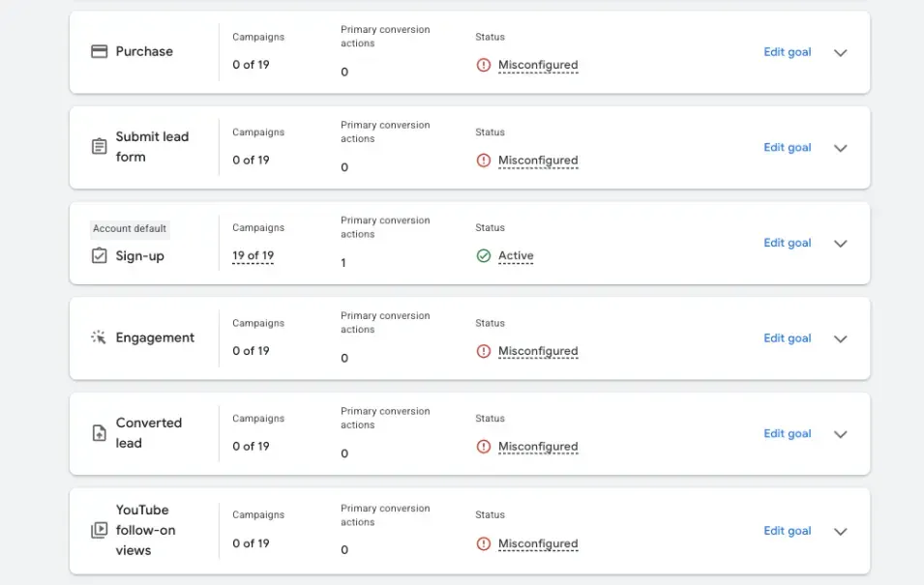This screenshot has height=585, width=924.
Task: Click the Account default label
Action: 130,228
